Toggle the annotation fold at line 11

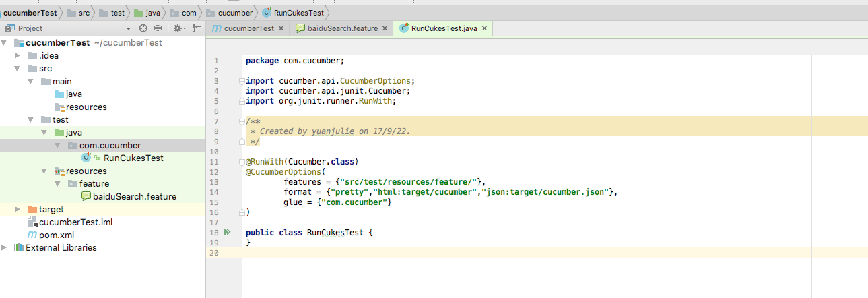tap(242, 162)
